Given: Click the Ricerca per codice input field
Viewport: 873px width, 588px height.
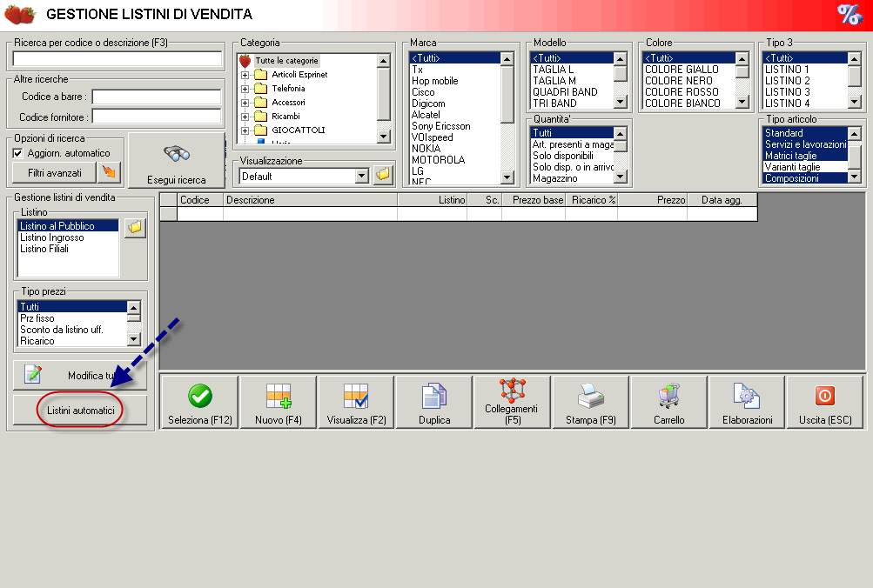Looking at the screenshot, I should click(118, 58).
